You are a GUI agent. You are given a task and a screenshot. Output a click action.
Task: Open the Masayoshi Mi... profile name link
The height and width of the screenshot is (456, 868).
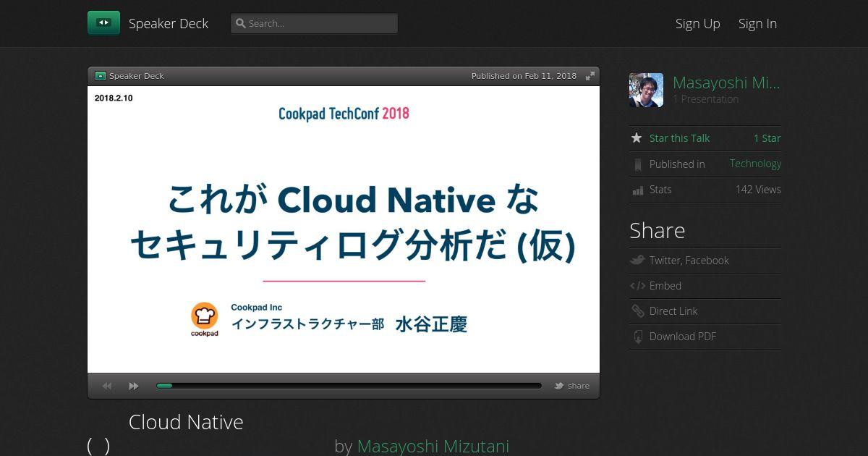726,83
